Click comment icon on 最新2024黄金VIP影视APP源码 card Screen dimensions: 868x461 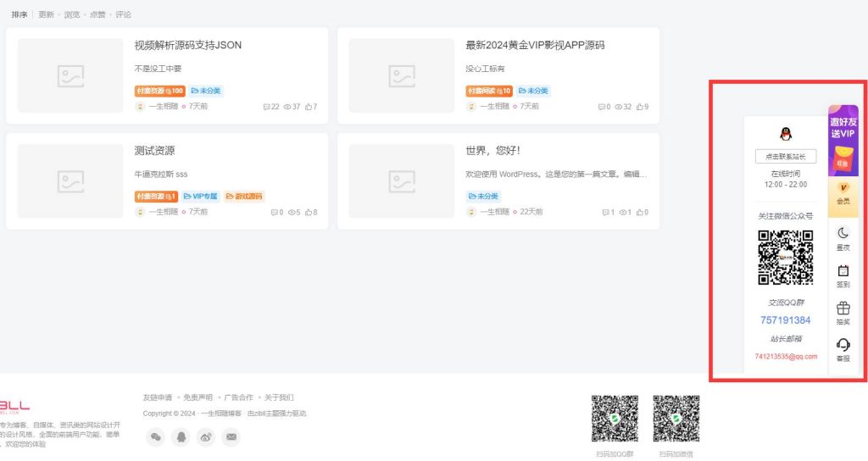click(x=602, y=107)
